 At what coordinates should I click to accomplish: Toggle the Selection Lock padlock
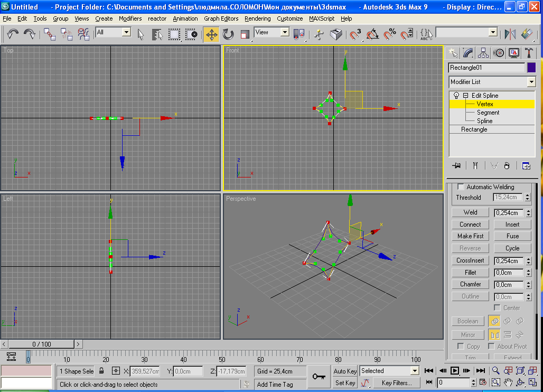tap(101, 371)
